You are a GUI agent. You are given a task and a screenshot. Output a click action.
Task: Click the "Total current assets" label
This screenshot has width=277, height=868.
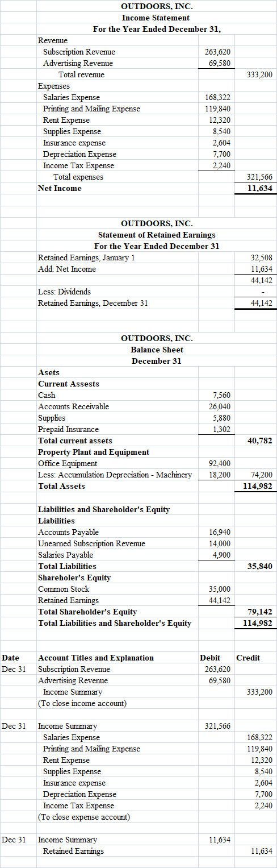coord(75,441)
